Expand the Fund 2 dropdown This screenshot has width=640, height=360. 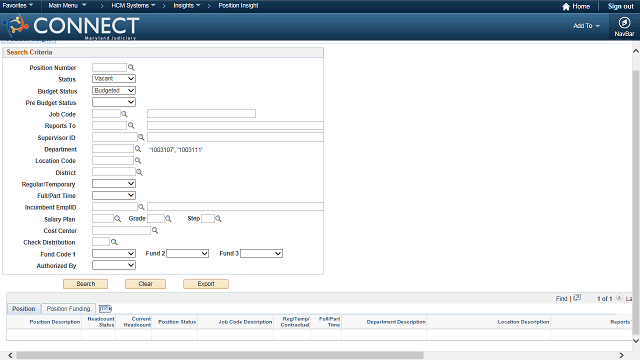(x=188, y=253)
